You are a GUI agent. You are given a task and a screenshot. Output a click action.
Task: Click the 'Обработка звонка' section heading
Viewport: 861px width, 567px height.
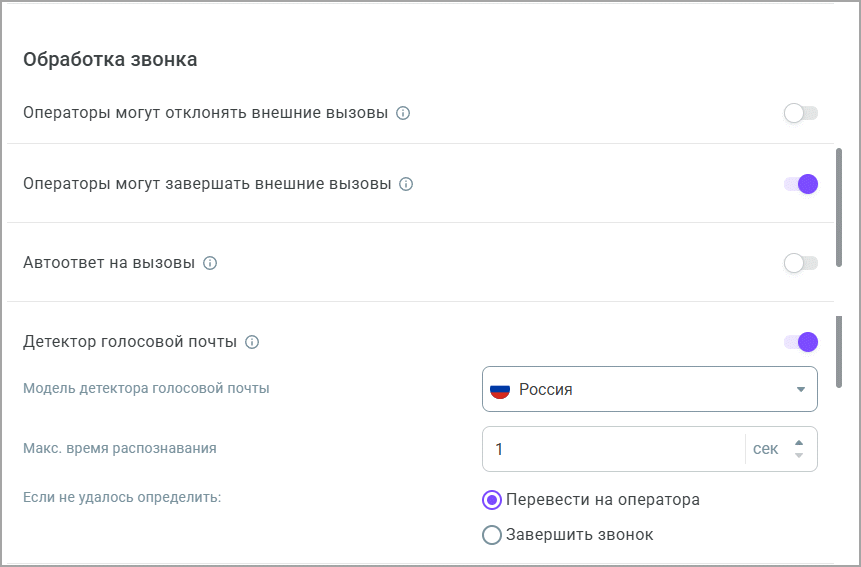(x=110, y=60)
